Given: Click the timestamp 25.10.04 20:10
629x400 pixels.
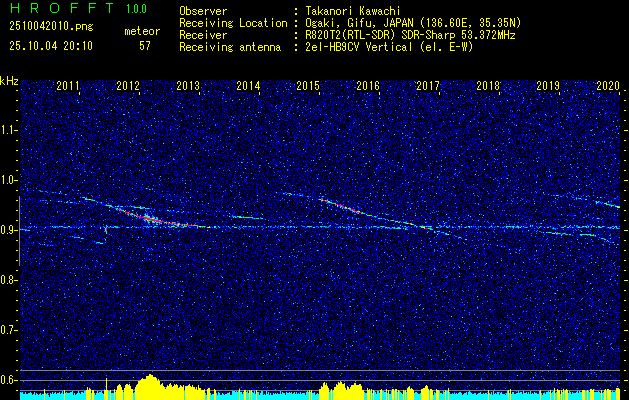Looking at the screenshot, I should [51, 46].
